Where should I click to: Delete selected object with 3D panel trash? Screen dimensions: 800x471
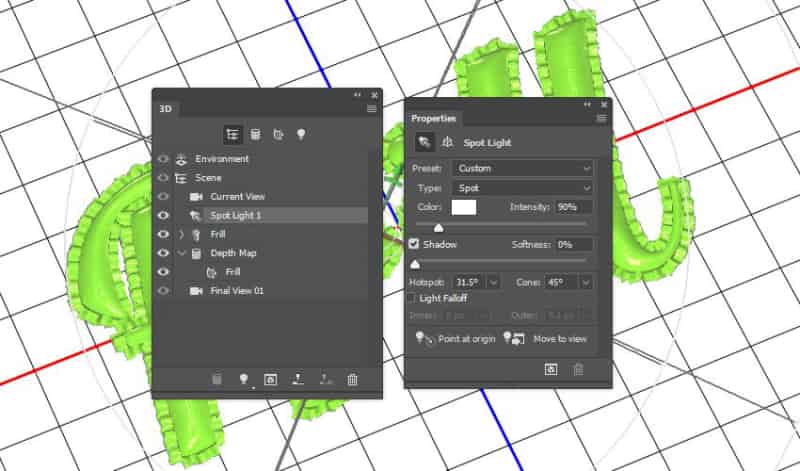[352, 379]
